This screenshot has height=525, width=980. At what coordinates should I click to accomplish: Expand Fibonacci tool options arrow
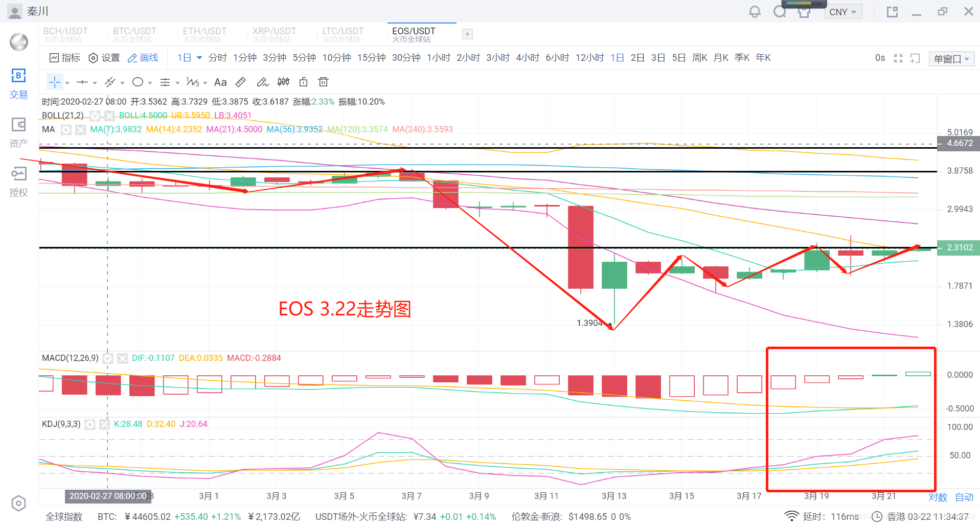(x=177, y=83)
